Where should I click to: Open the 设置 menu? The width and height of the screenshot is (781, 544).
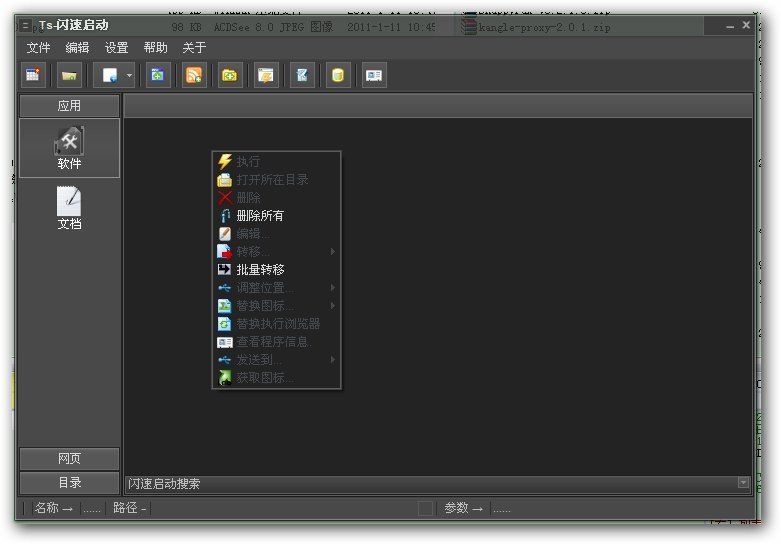tap(117, 47)
